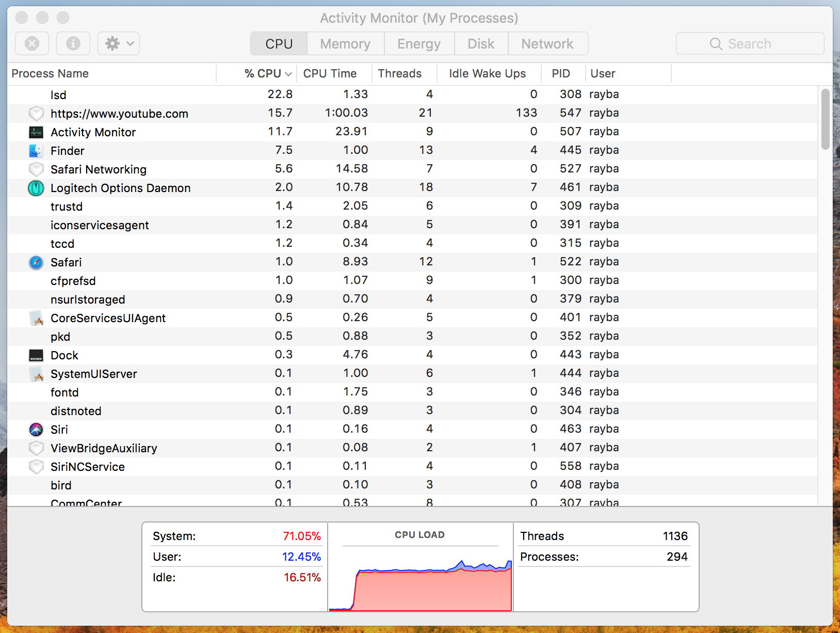Switch to the Energy tab
The width and height of the screenshot is (840, 633).
(419, 44)
